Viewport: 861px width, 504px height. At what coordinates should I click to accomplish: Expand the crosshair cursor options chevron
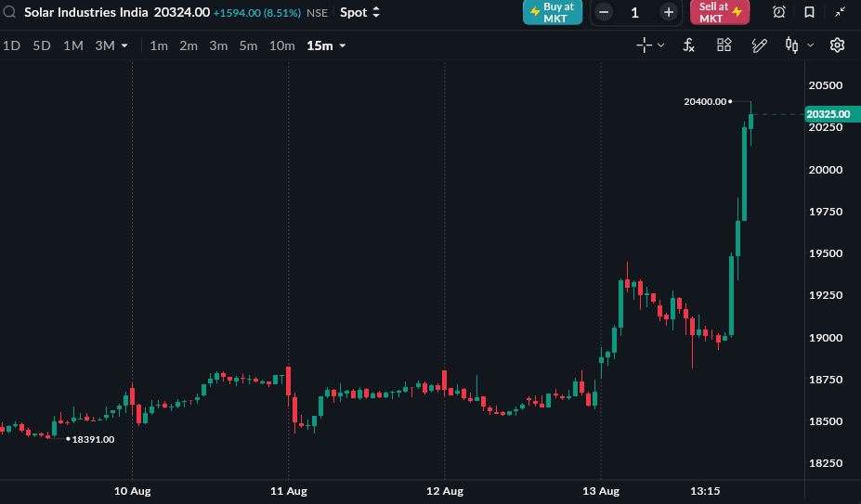[661, 45]
